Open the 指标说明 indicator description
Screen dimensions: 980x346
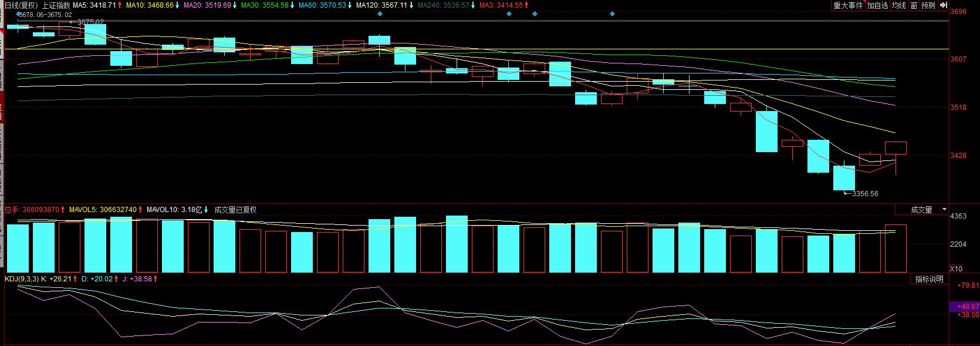click(930, 280)
